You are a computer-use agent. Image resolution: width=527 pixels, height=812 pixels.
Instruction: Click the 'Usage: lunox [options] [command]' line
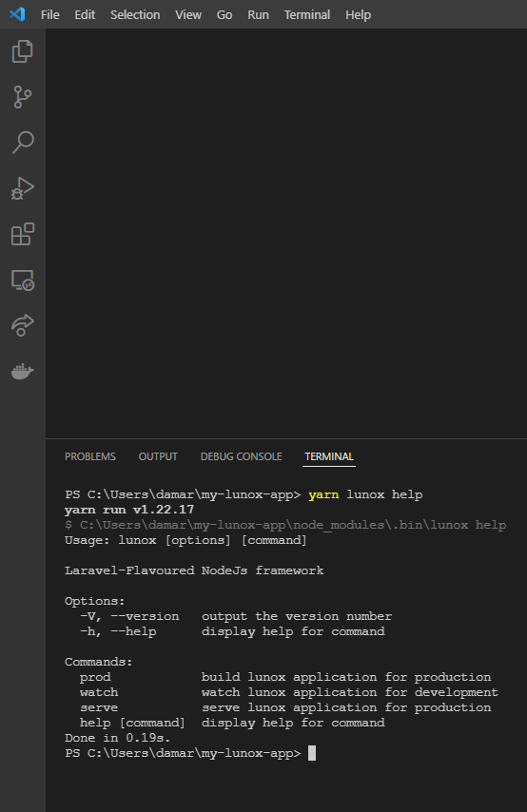click(185, 540)
